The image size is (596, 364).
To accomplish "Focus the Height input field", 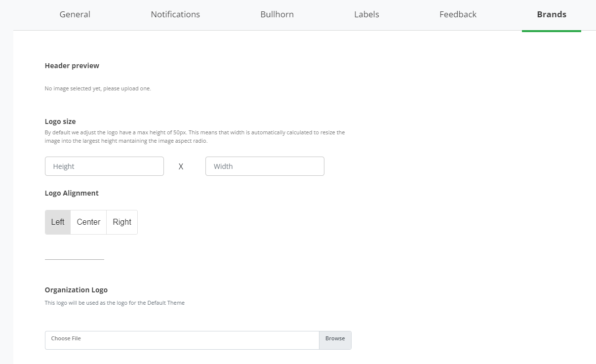I will [104, 166].
